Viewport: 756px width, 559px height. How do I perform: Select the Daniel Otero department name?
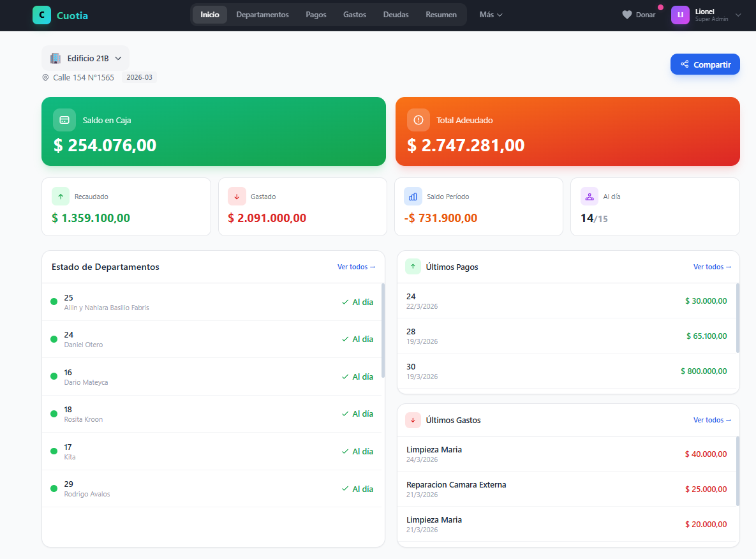[x=84, y=345]
